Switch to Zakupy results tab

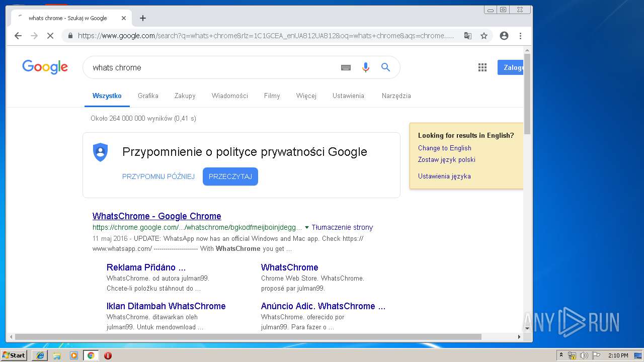point(185,96)
